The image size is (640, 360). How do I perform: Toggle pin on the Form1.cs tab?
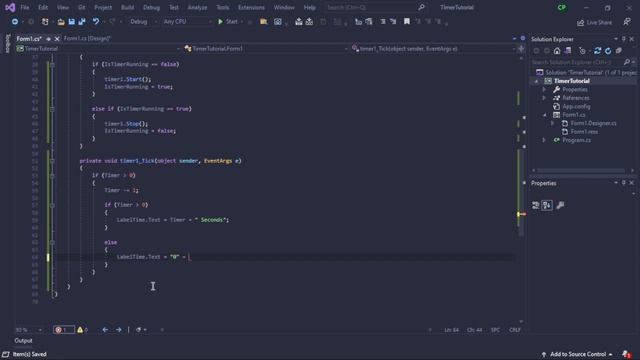tap(48, 39)
